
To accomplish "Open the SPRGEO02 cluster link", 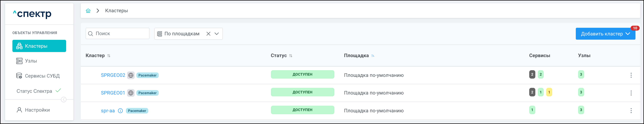I will (113, 75).
